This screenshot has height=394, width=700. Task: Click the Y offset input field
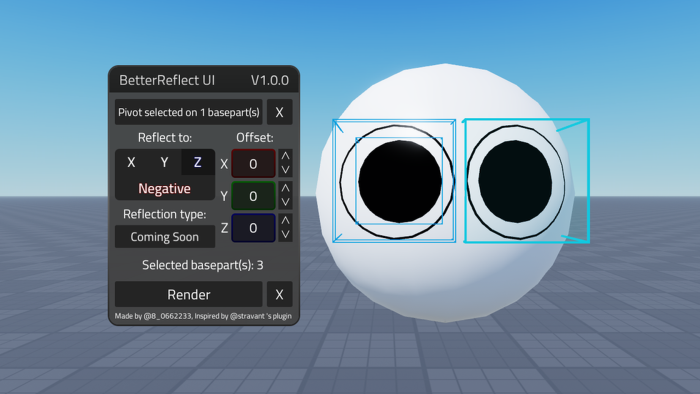pos(253,196)
